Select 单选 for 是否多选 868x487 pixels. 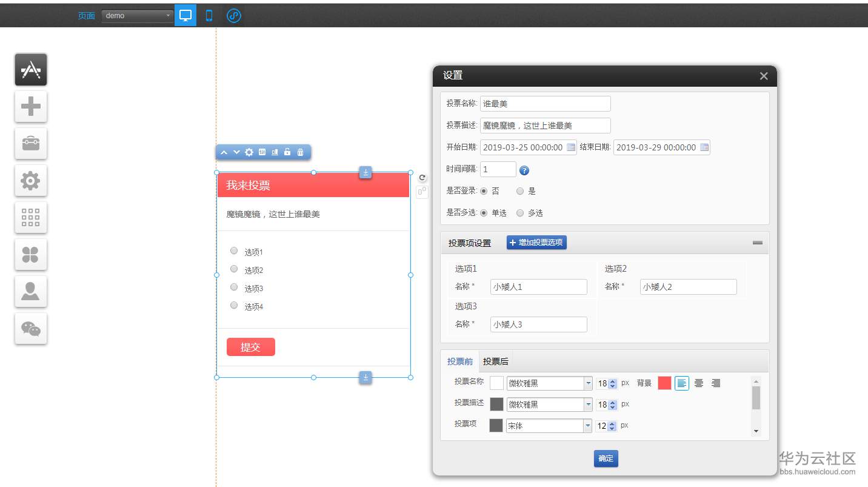click(484, 213)
